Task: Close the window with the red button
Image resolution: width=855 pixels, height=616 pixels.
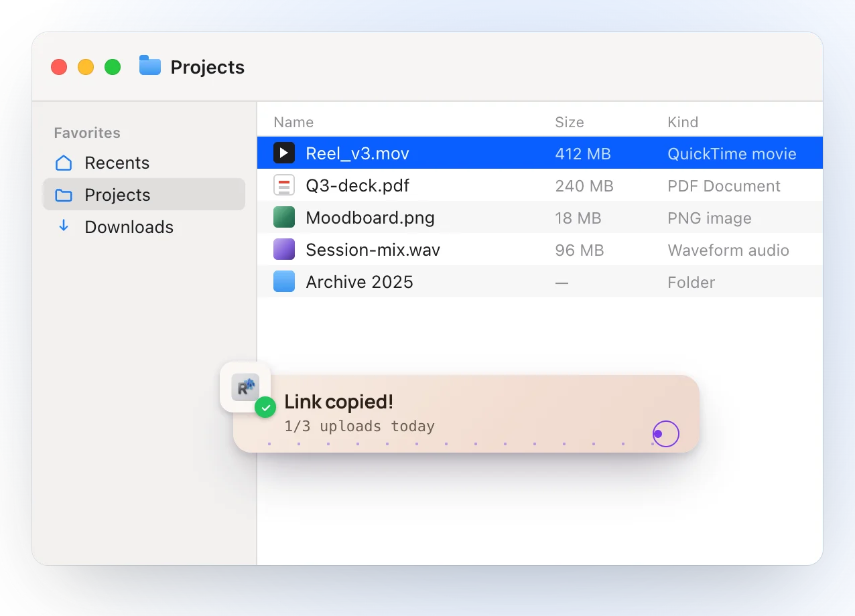Action: click(59, 67)
